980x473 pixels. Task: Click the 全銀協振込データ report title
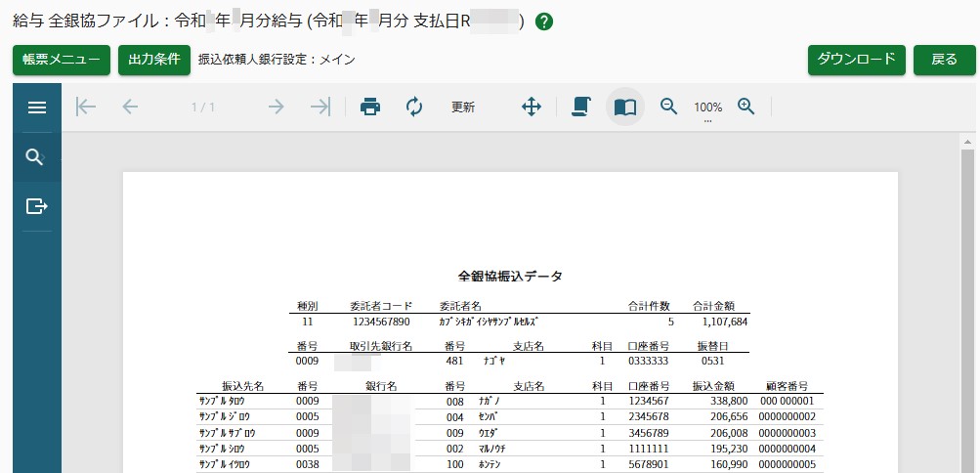(x=510, y=276)
